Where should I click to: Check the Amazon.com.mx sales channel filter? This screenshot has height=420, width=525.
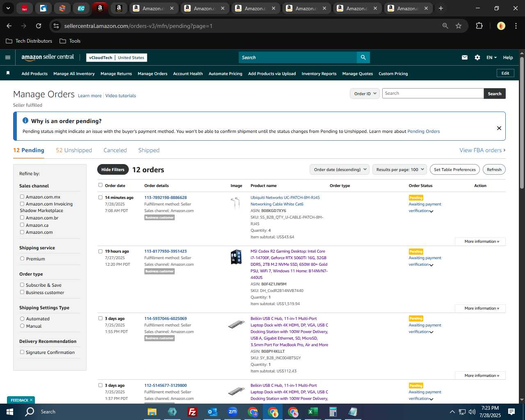pos(22,196)
